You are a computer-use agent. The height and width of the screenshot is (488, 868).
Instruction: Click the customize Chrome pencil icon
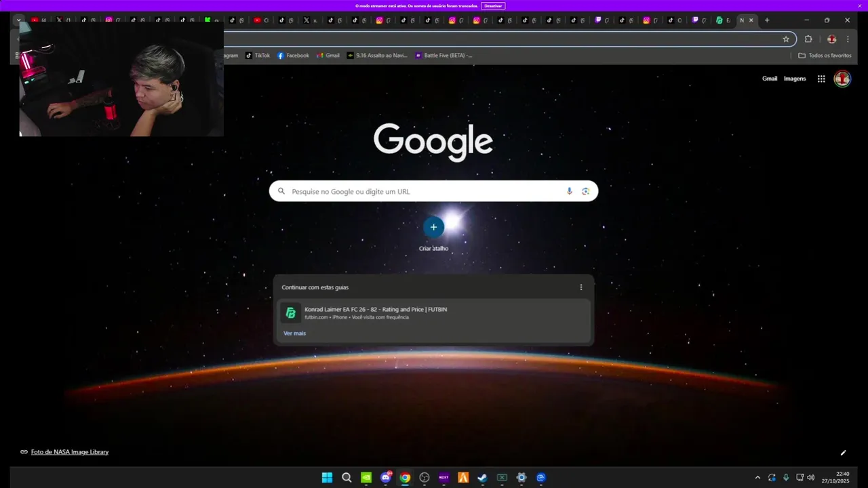click(x=844, y=453)
